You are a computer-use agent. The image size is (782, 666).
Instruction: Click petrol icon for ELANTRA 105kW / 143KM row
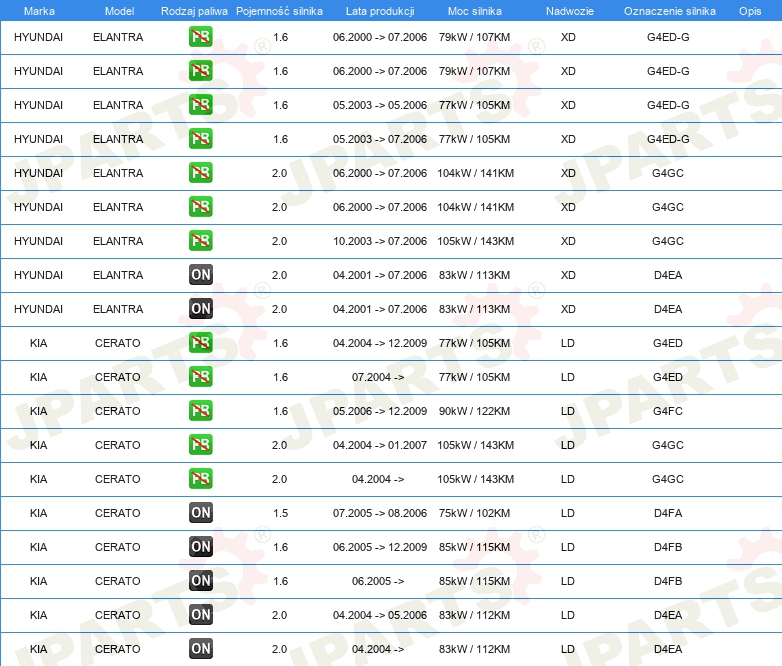[x=200, y=241]
